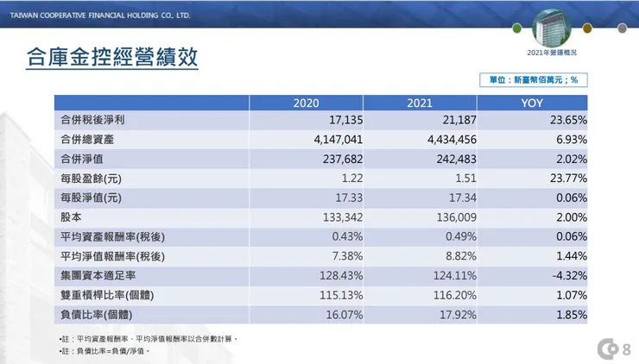Click the 2020 column header
This screenshot has height=364, width=639.
tap(306, 103)
